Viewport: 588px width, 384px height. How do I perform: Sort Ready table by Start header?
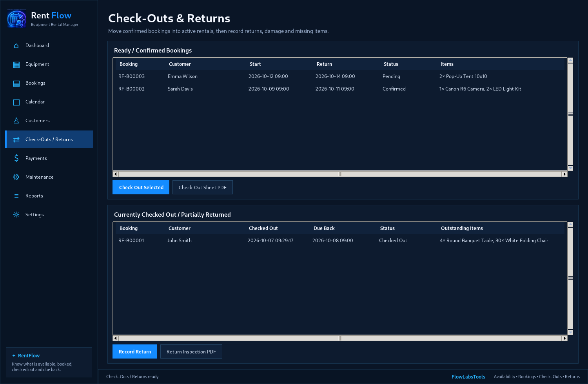[x=255, y=64]
